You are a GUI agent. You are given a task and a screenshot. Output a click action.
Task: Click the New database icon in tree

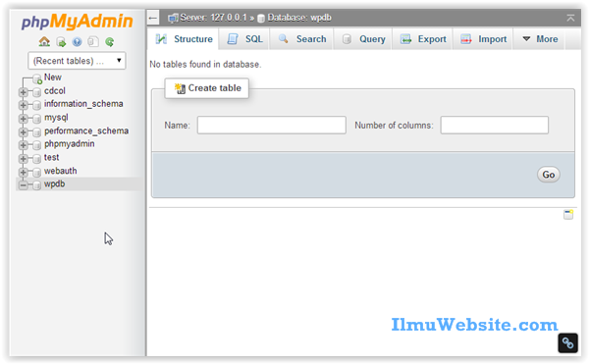click(x=37, y=78)
